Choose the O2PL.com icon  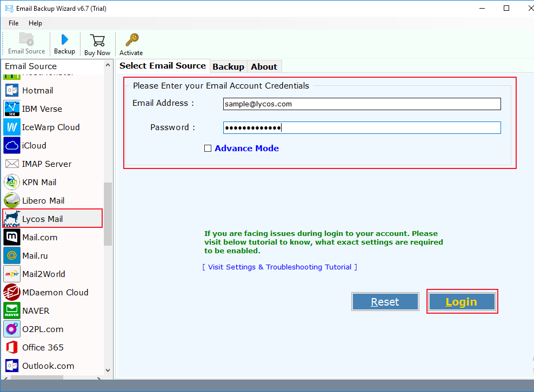[12, 329]
